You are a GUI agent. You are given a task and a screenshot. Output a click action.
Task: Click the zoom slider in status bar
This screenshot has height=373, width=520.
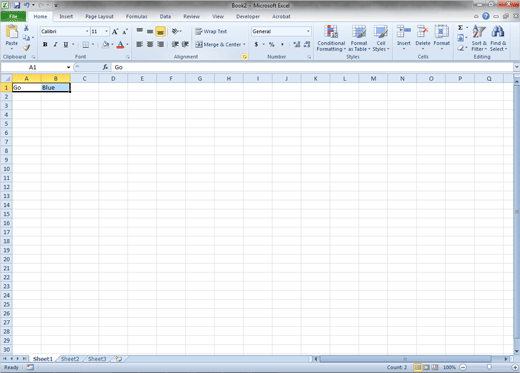click(489, 367)
